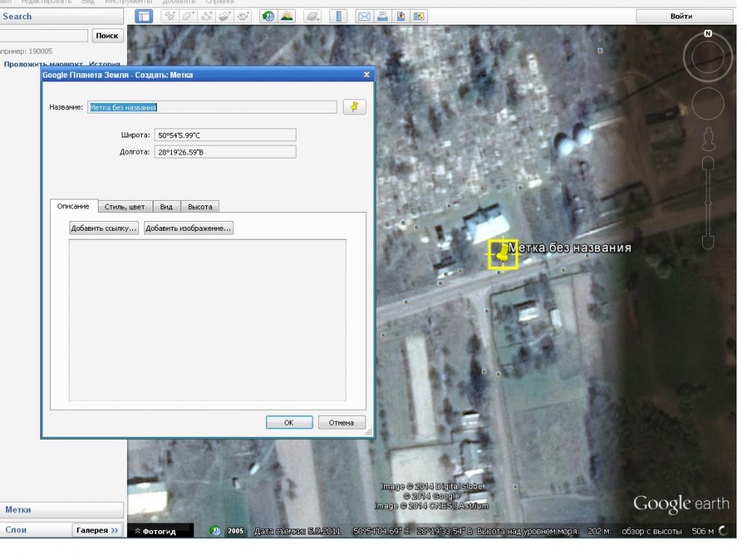This screenshot has height=560, width=747.
Task: Click the Print toolbar icon
Action: click(382, 16)
